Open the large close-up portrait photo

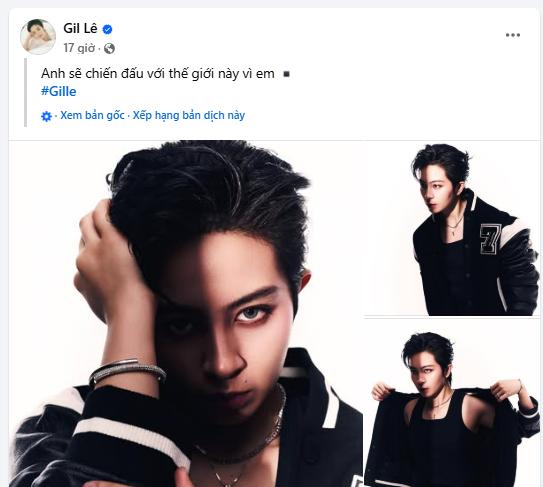click(186, 313)
